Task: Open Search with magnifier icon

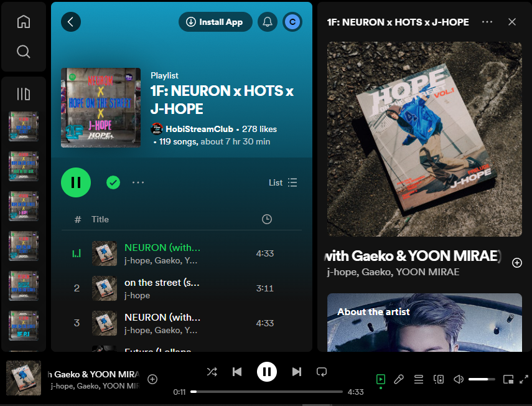Action: [24, 52]
